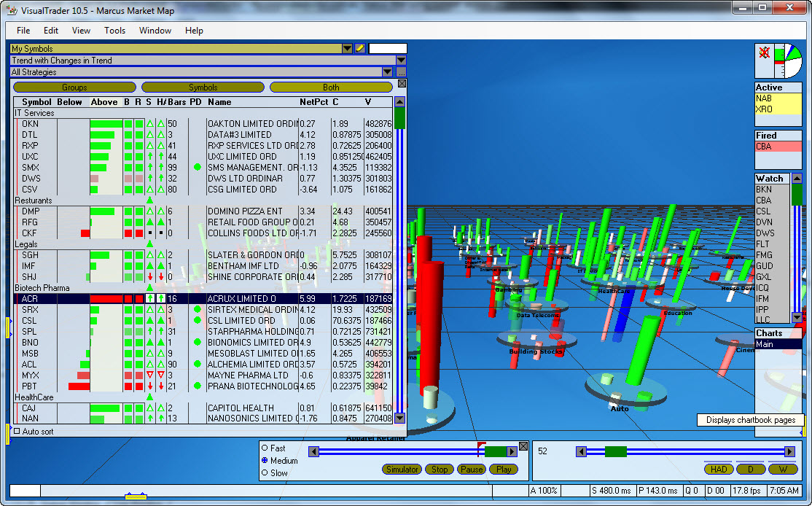Click the red down arrow in SHJ's S column
Viewport: 812px width, 506px height.
[149, 276]
